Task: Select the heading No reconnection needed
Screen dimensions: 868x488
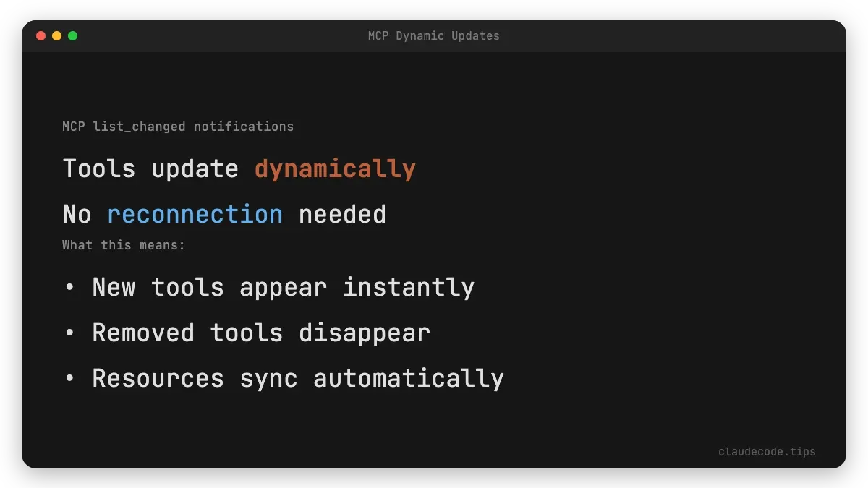Action: pos(224,214)
